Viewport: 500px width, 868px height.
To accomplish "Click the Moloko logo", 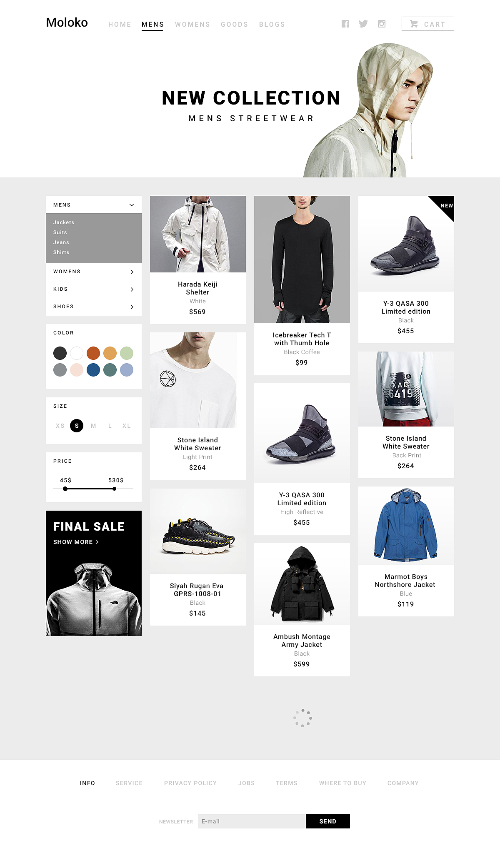I will tap(67, 22).
